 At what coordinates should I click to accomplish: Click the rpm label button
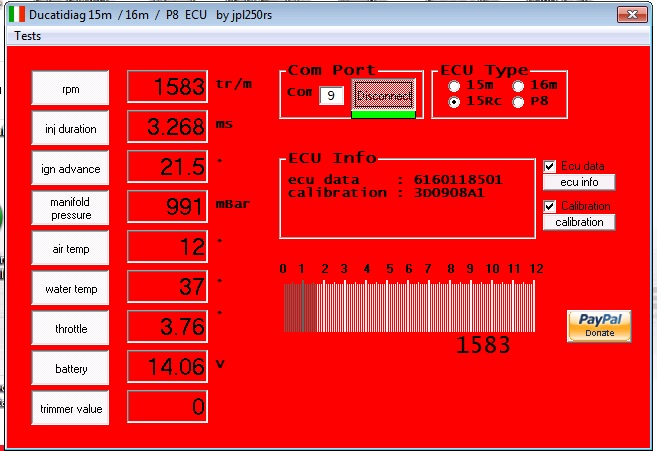point(71,89)
